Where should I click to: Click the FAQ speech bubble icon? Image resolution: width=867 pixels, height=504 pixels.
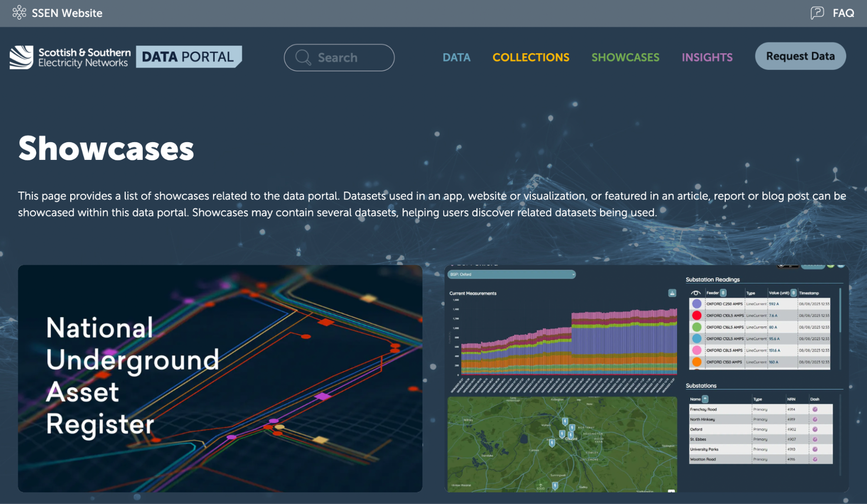pyautogui.click(x=817, y=13)
